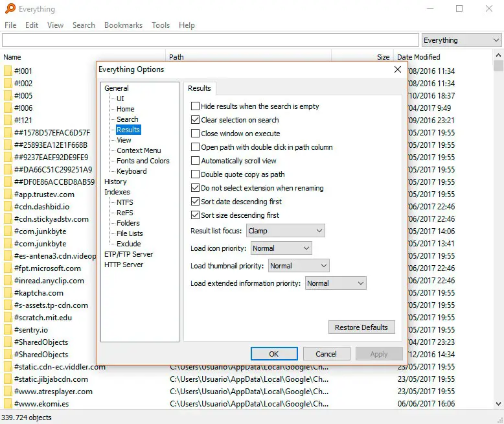
Task: Click folder icon of #sentry.io
Action: pyautogui.click(x=8, y=330)
